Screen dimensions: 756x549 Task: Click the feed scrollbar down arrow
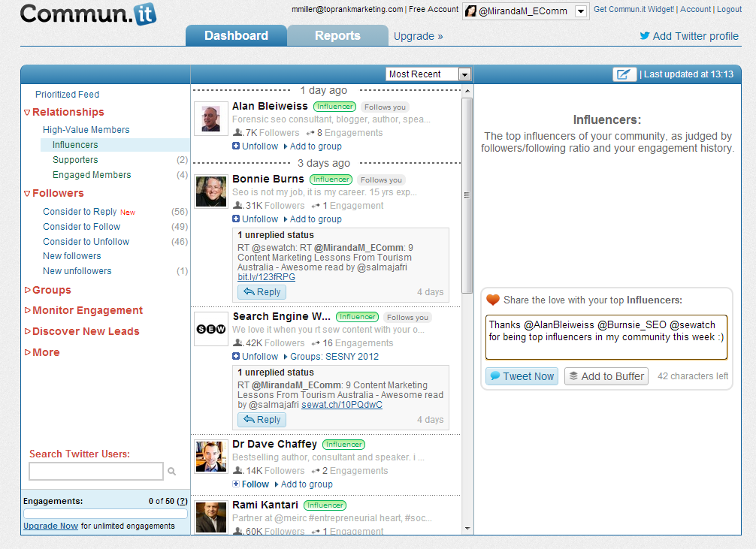[467, 529]
